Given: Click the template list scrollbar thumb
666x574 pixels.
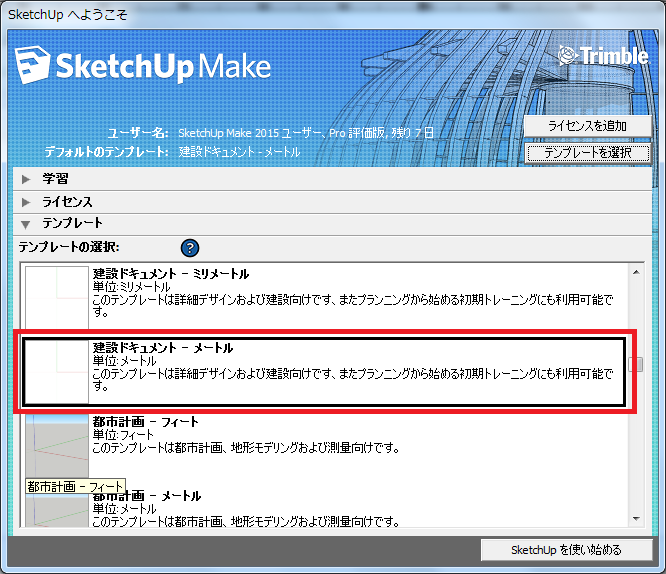Looking at the screenshot, I should [x=636, y=364].
